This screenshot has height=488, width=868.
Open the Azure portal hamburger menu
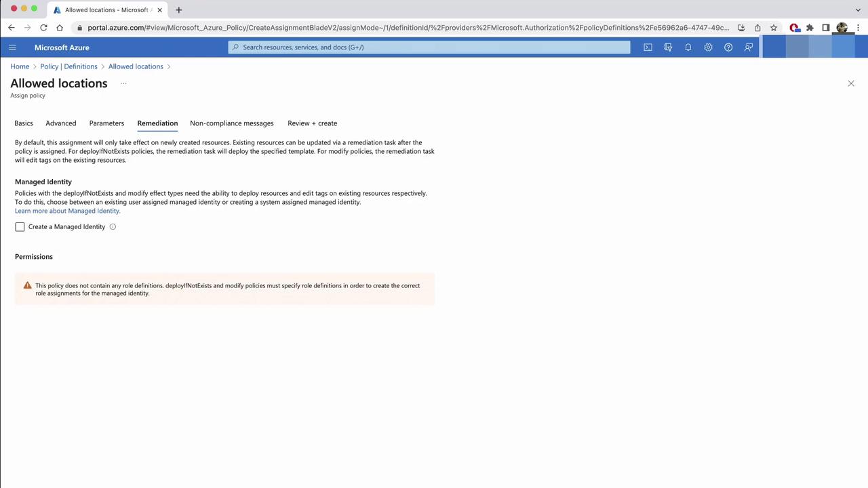coord(12,47)
